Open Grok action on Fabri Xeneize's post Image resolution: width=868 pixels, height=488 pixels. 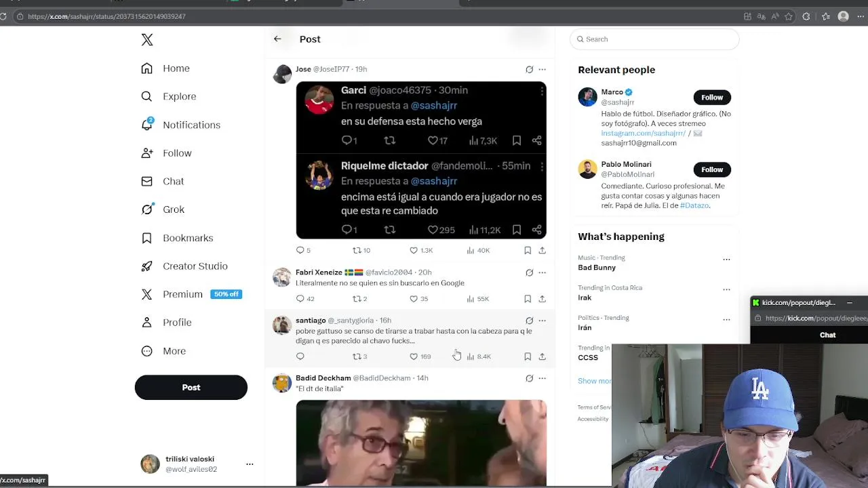click(x=529, y=272)
